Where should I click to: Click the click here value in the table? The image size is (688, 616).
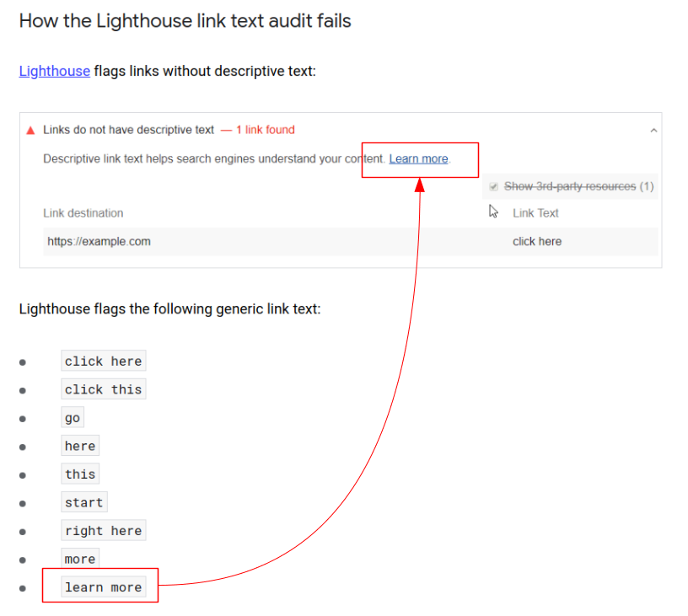click(537, 241)
